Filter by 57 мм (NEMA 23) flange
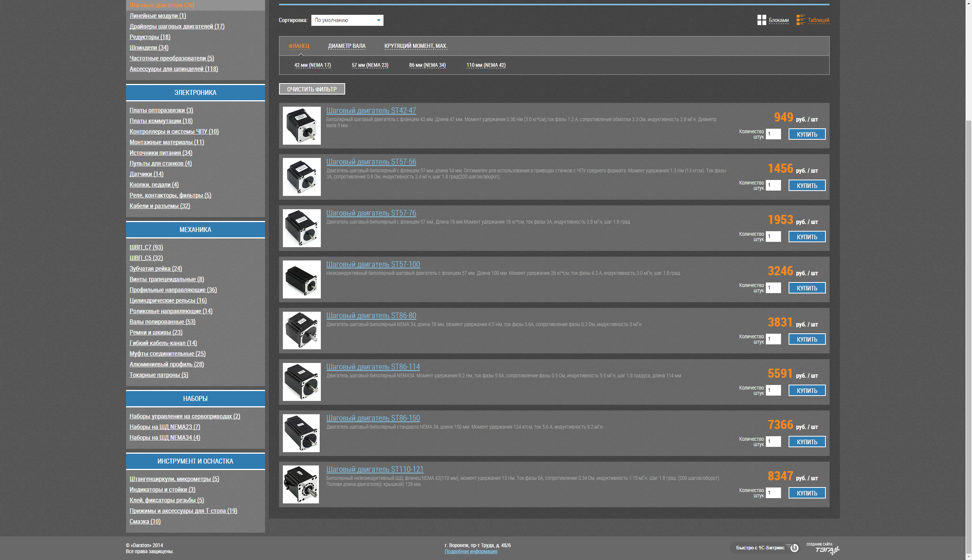 click(x=370, y=65)
